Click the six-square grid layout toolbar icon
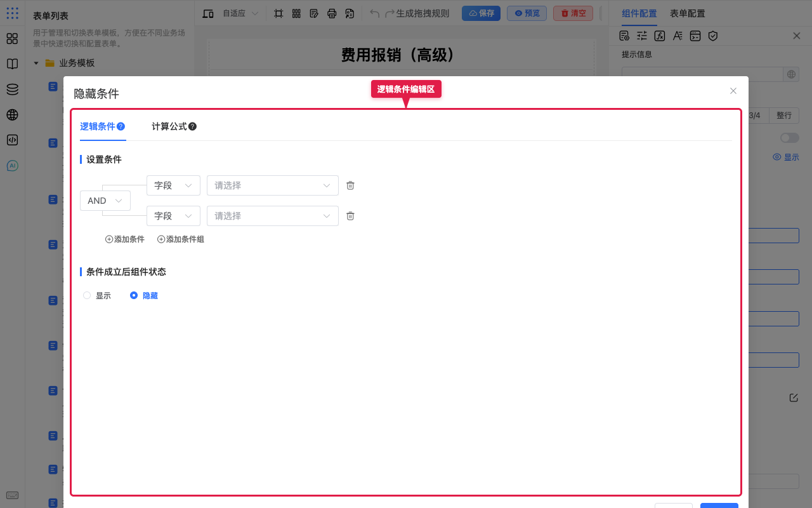The width and height of the screenshot is (812, 508). point(296,13)
